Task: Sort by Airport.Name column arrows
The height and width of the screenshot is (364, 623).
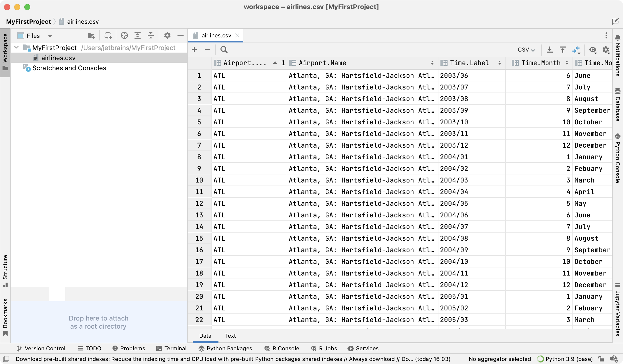Action: point(432,63)
